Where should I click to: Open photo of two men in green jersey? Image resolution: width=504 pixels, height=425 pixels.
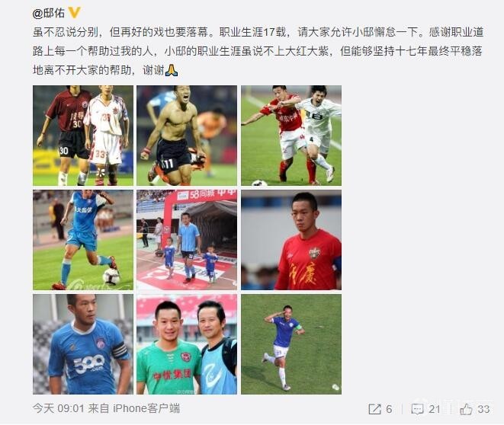pos(187,344)
